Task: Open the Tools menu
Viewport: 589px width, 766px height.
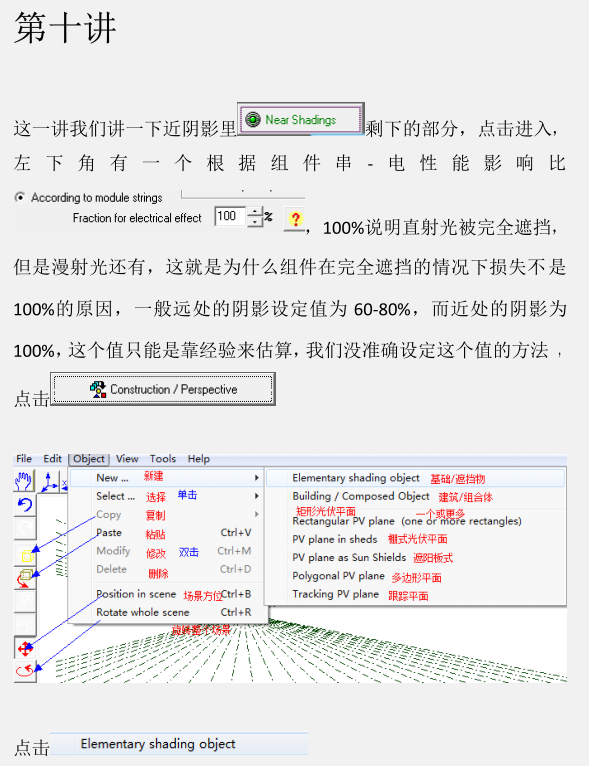Action: (163, 459)
